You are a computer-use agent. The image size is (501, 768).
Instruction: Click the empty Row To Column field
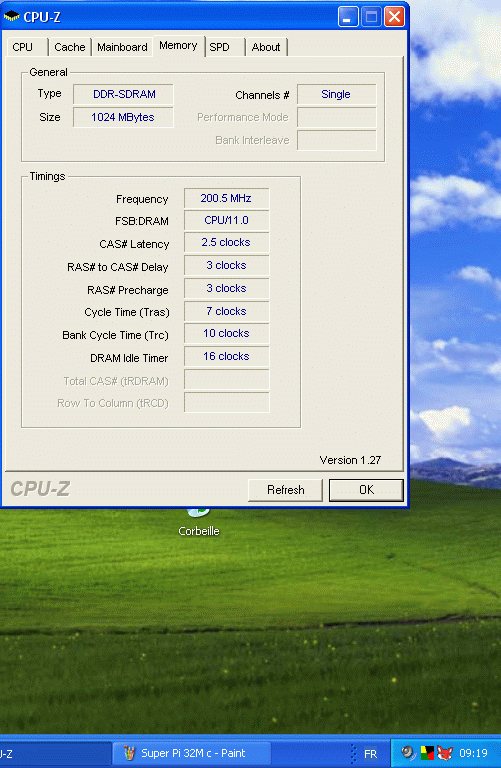point(226,402)
